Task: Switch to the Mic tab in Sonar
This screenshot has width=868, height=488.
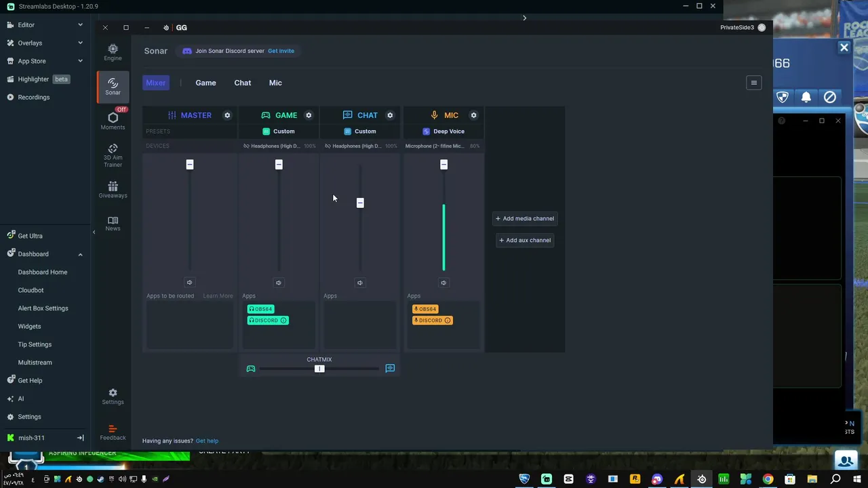Action: tap(275, 83)
